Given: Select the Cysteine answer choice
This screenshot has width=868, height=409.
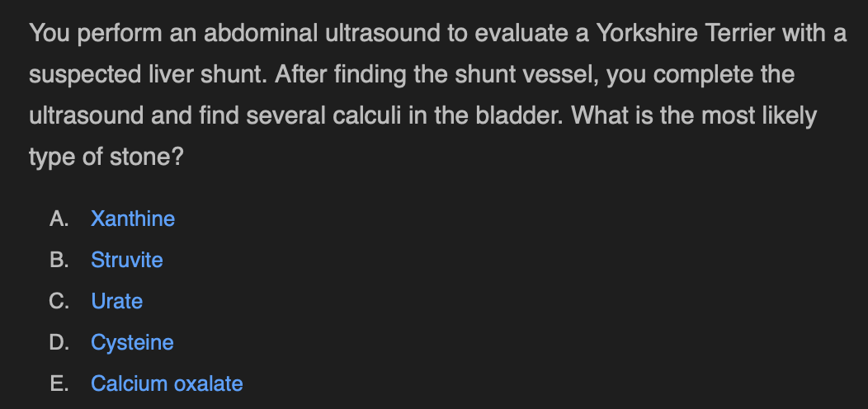Looking at the screenshot, I should tap(132, 342).
